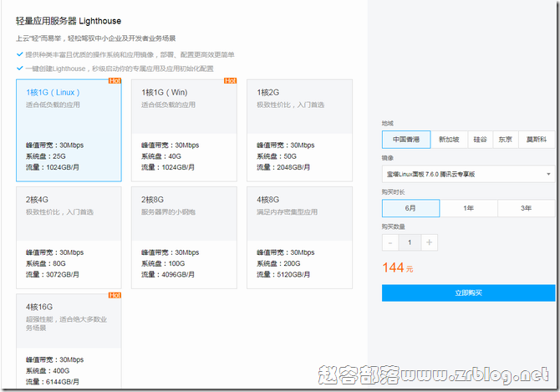Select the 4核16G plan card
The image size is (560, 392).
69,341
